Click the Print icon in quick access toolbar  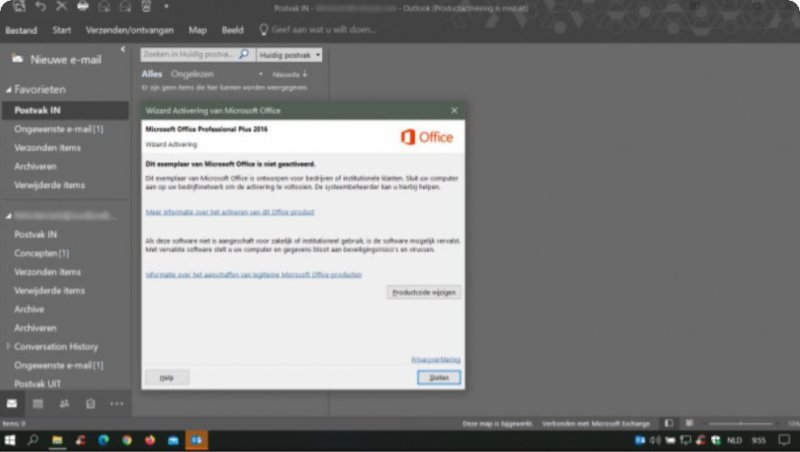[83, 6]
